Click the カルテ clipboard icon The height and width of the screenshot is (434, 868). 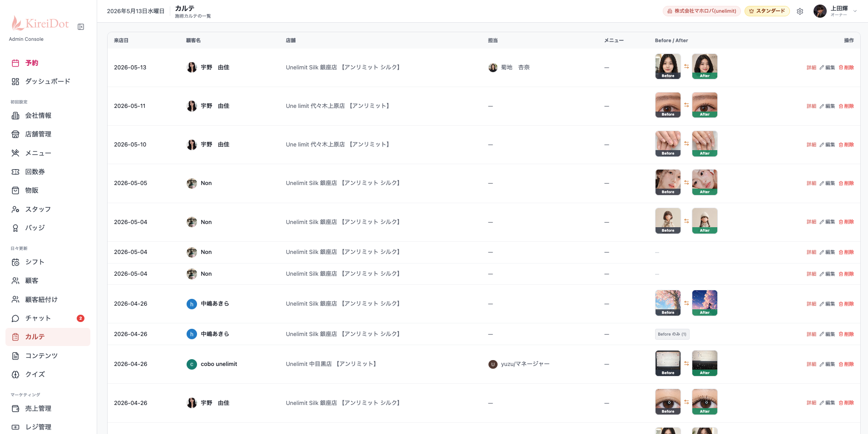(x=15, y=337)
